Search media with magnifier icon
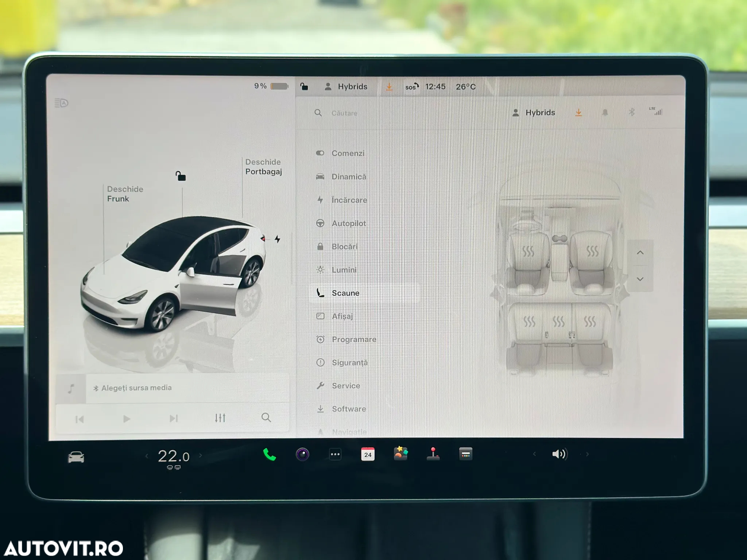 tap(266, 417)
